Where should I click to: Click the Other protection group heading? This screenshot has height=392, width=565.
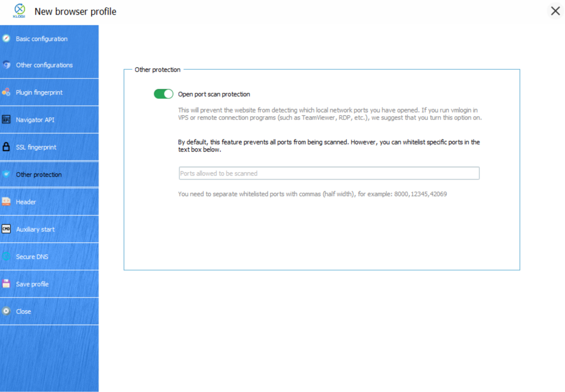157,70
